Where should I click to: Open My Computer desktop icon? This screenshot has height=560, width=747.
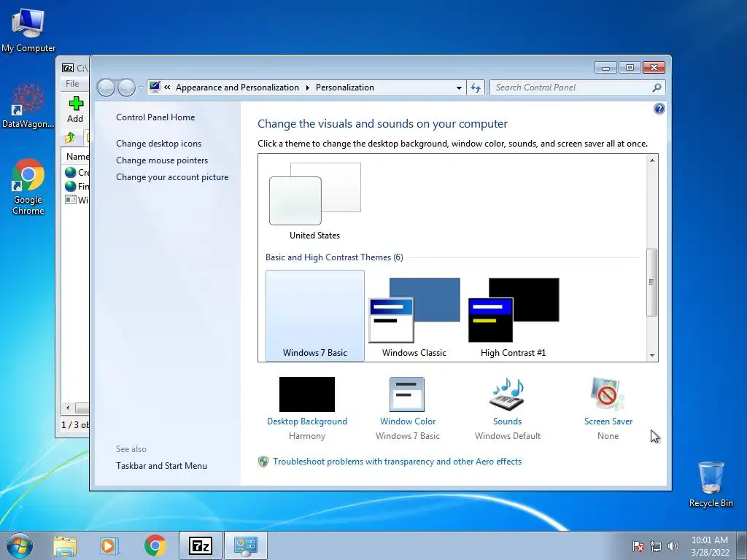[28, 31]
